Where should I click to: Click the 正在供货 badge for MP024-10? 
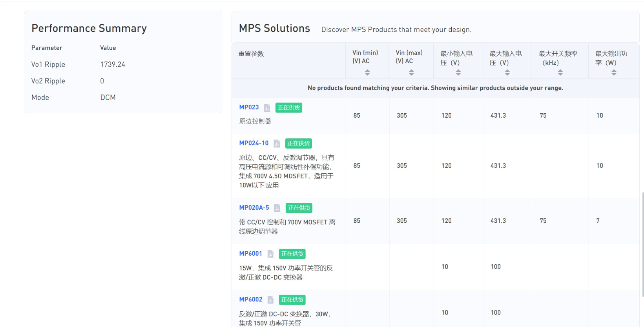pos(299,144)
